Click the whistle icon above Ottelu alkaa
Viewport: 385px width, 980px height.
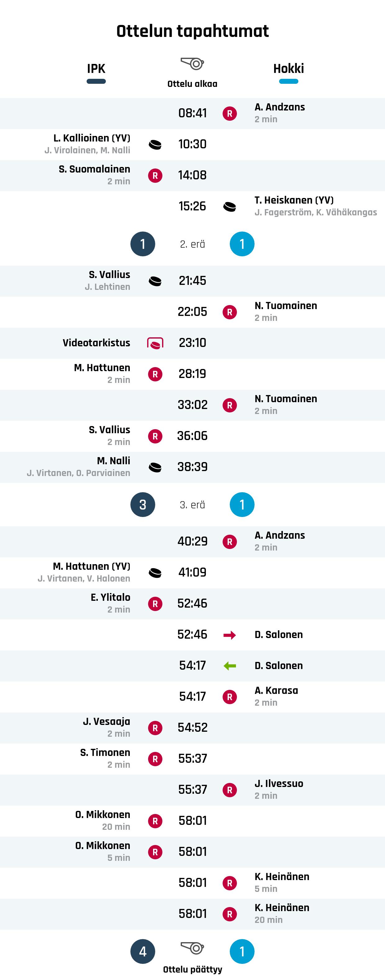point(192,63)
